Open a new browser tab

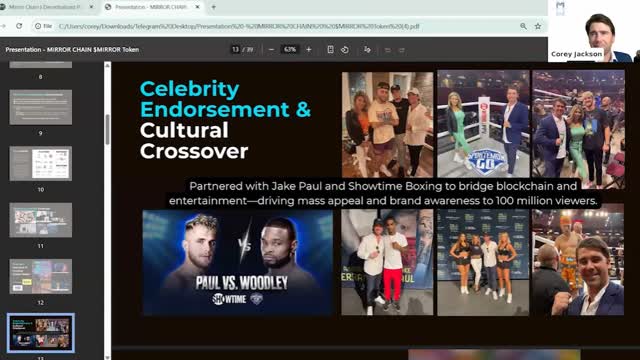(213, 7)
